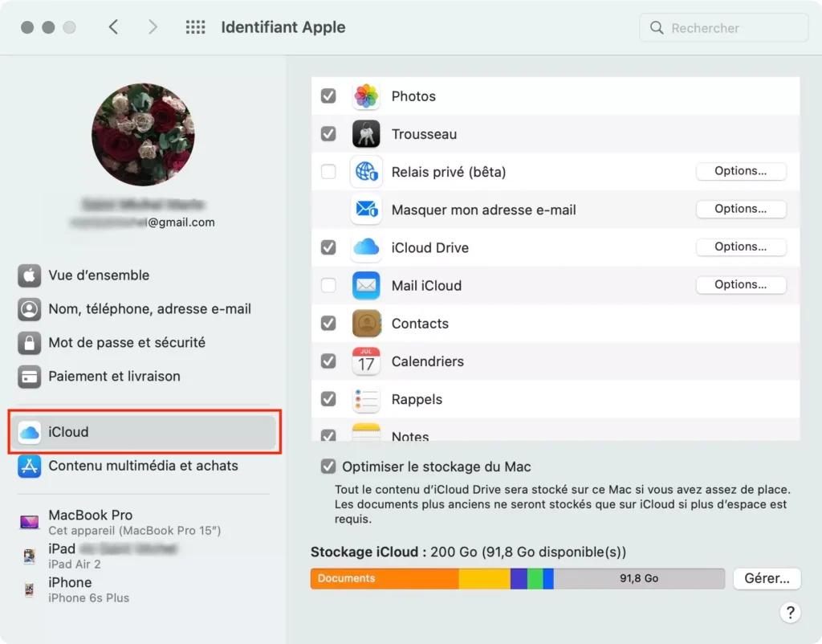Click the Mail iCloud envelope icon

coord(366,285)
